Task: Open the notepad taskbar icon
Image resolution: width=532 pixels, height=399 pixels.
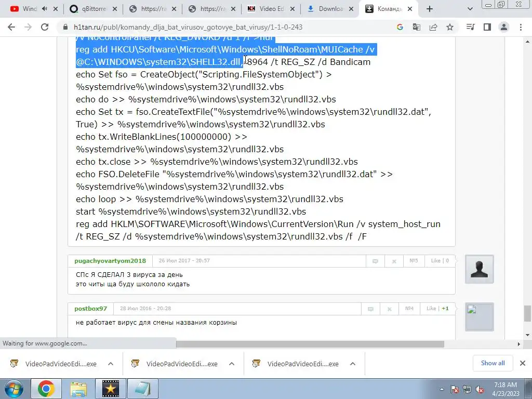Action: [x=143, y=389]
